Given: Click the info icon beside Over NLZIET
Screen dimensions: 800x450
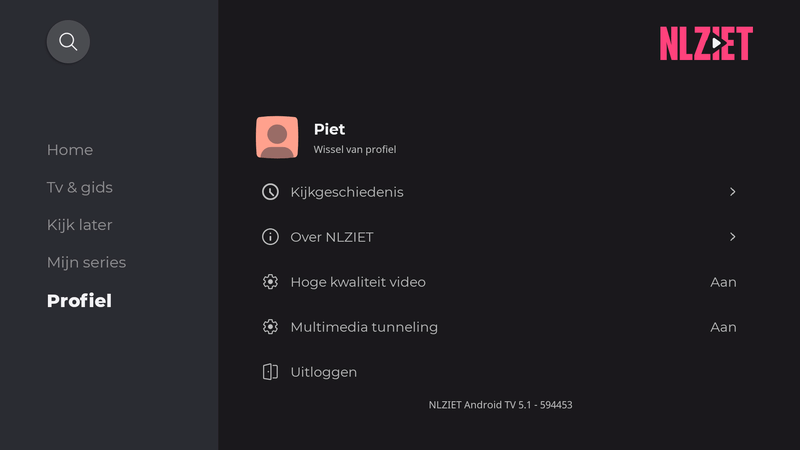Looking at the screenshot, I should (x=270, y=237).
